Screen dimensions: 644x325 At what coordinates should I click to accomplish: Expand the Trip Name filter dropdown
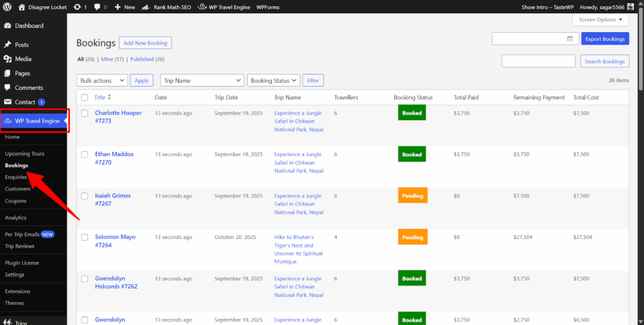coord(202,80)
